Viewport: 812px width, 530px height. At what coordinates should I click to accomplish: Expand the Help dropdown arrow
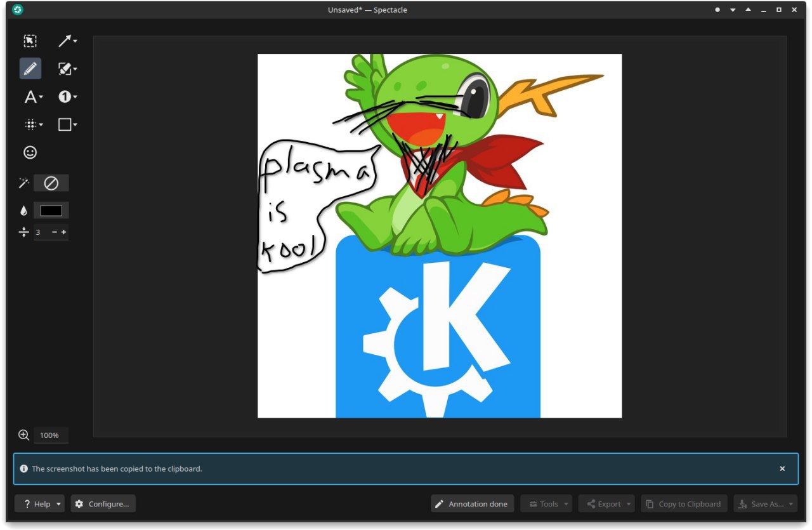(59, 504)
